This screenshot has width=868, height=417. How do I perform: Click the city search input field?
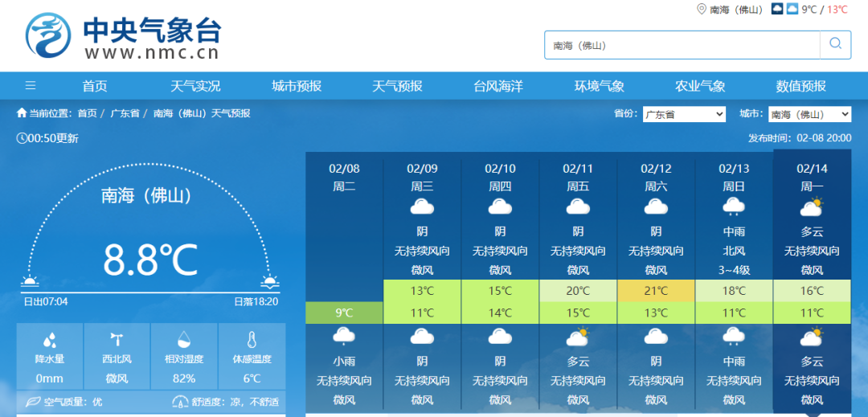682,45
